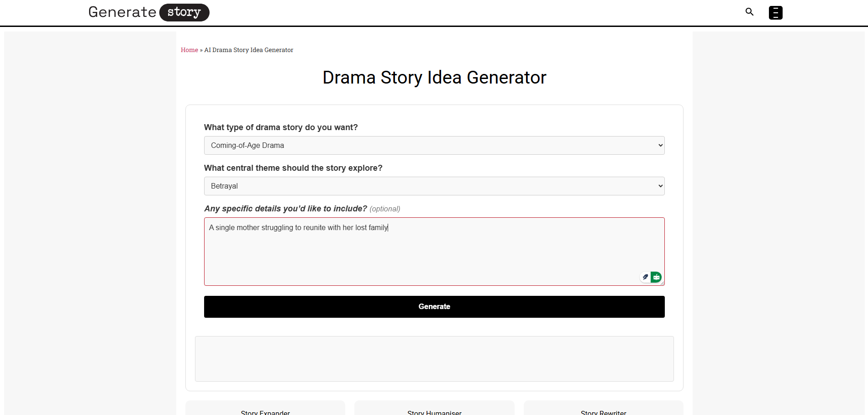Click the green AI robot assistant icon
The height and width of the screenshot is (415, 868).
(656, 277)
